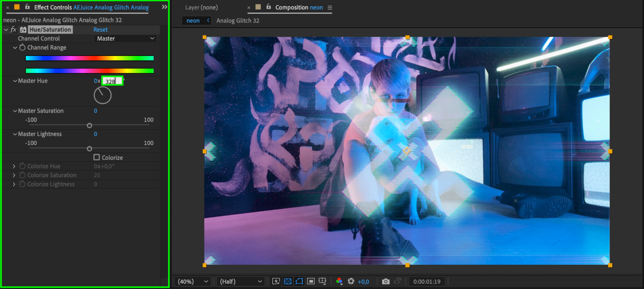Toggle mask and shape path visibility
644x289 pixels.
tap(299, 282)
